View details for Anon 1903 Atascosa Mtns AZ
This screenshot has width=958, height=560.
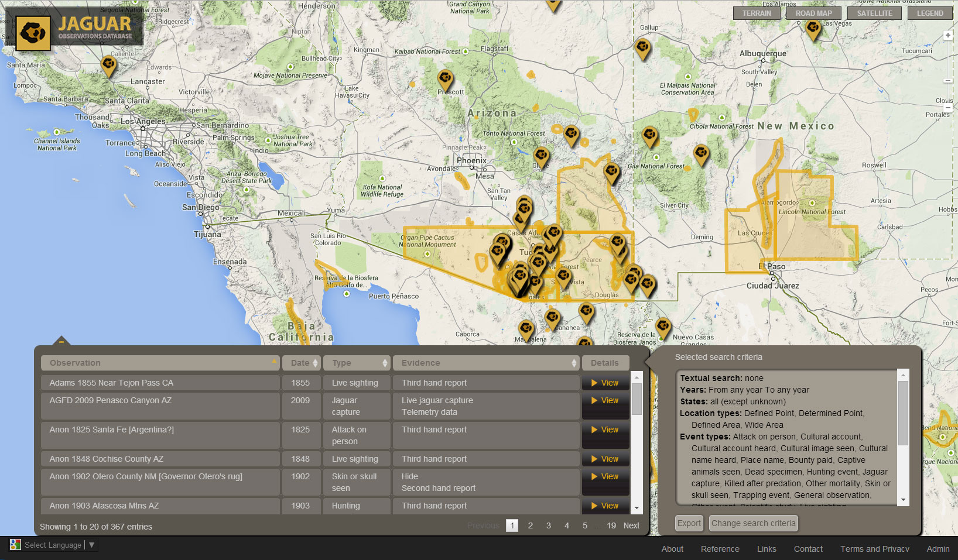click(x=605, y=506)
